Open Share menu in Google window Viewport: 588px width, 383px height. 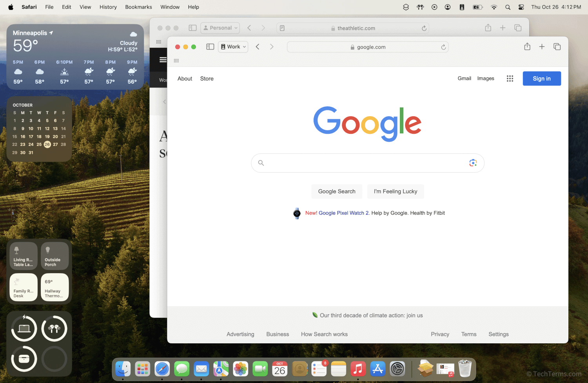(x=527, y=47)
